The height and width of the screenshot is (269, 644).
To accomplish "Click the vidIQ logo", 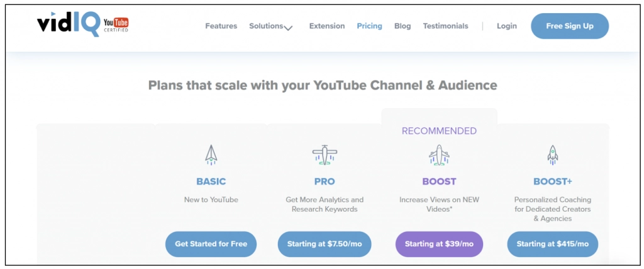I will tap(67, 26).
